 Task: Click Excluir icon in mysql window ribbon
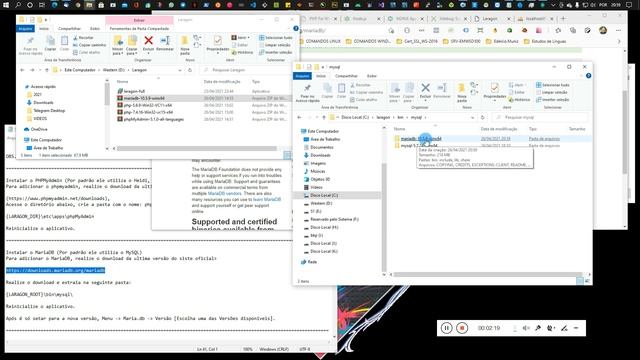click(425, 91)
